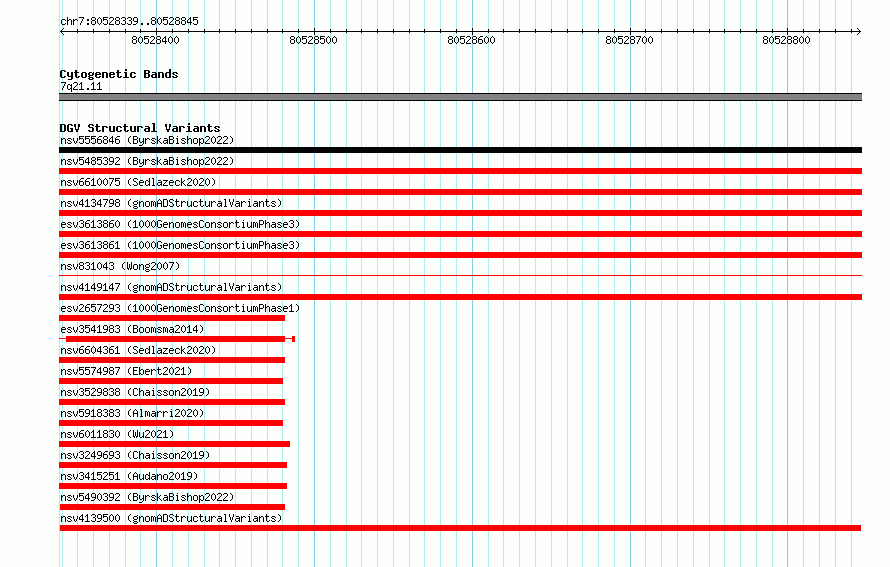Click the red bar under nsv4134798

(460, 213)
